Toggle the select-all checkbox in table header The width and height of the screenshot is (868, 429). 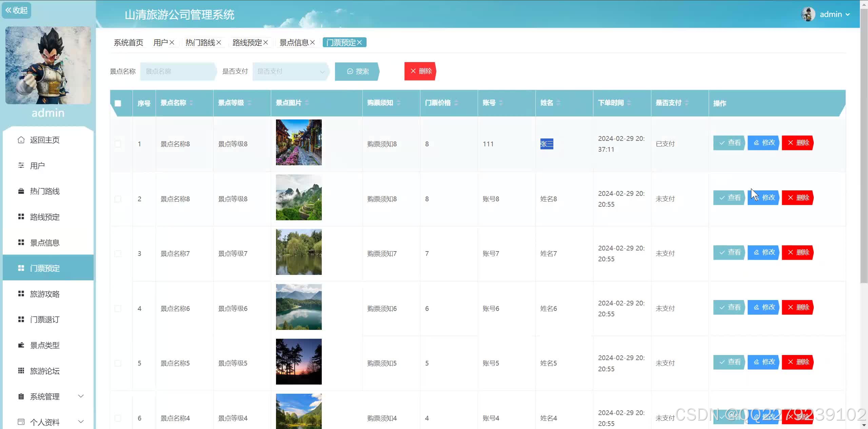pyautogui.click(x=118, y=103)
